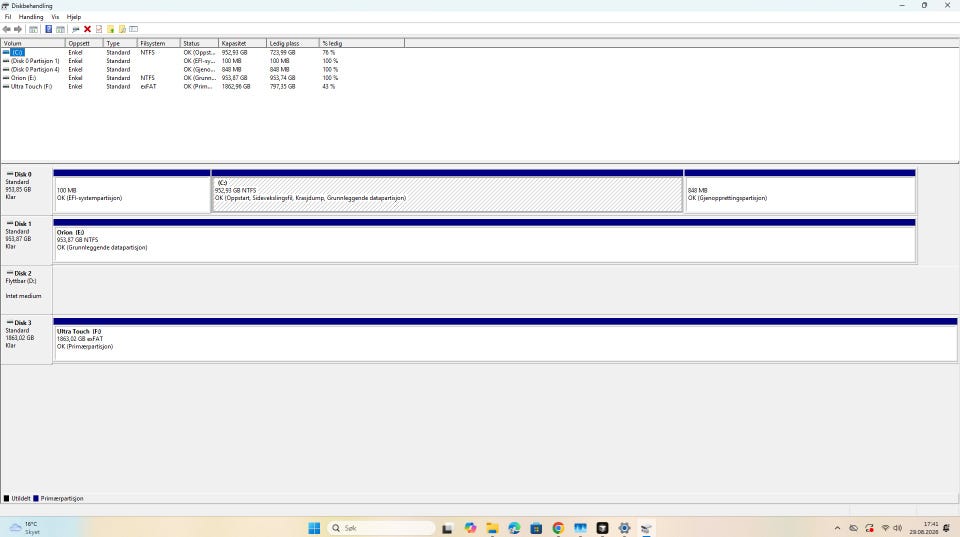This screenshot has width=960, height=537.
Task: Click the exFAT file system cell
Action: pos(148,87)
